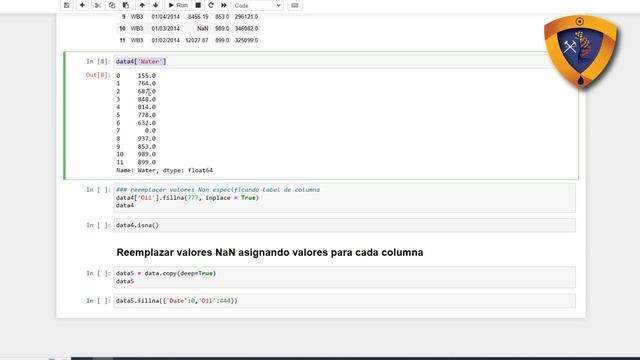The height and width of the screenshot is (360, 640).
Task: Copy selected cells icon
Action: (x=112, y=5)
